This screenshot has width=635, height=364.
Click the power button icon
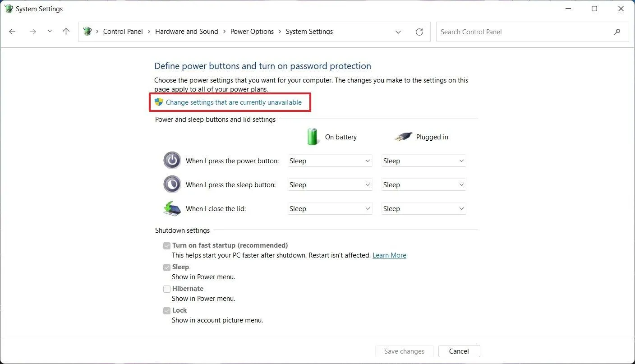(x=172, y=161)
